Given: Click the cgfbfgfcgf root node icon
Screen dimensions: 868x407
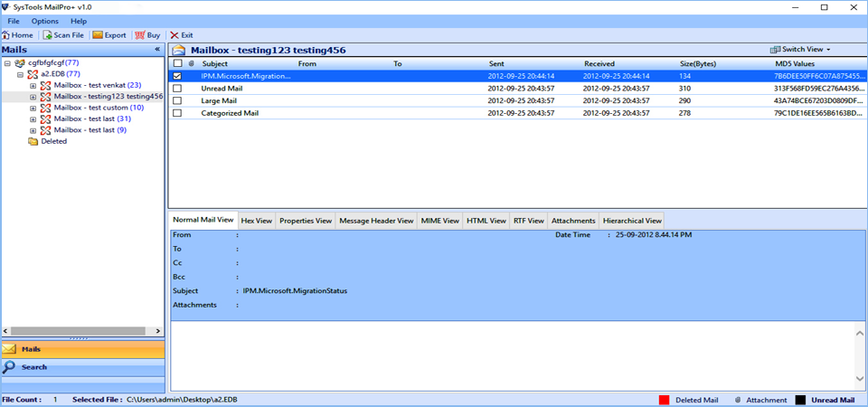Looking at the screenshot, I should pyautogui.click(x=20, y=63).
